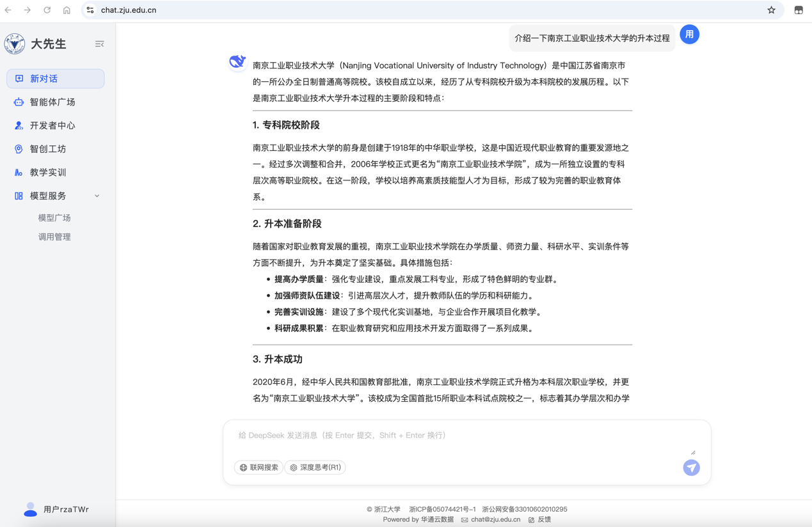Click the paragraph starting "2020年6月"
The width and height of the screenshot is (812, 527).
442,390
